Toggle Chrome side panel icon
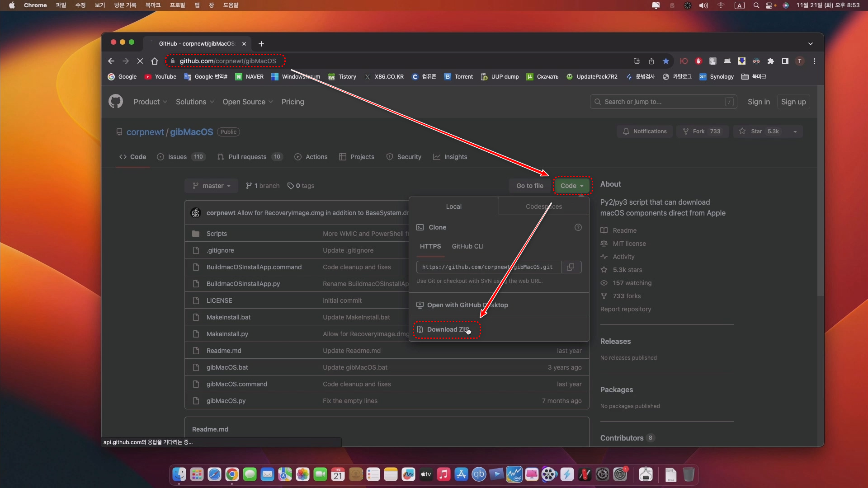This screenshot has height=488, width=868. coord(785,61)
